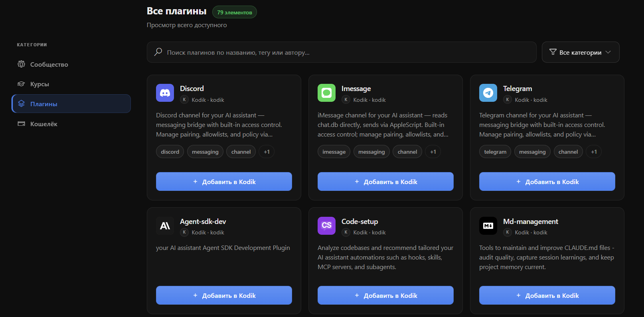
Task: Click the Md-management card description text
Action: (x=547, y=258)
